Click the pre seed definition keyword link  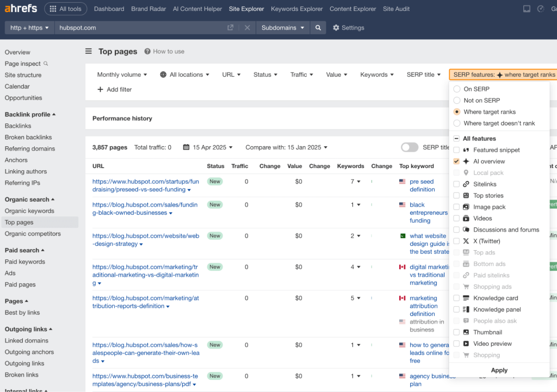click(422, 185)
